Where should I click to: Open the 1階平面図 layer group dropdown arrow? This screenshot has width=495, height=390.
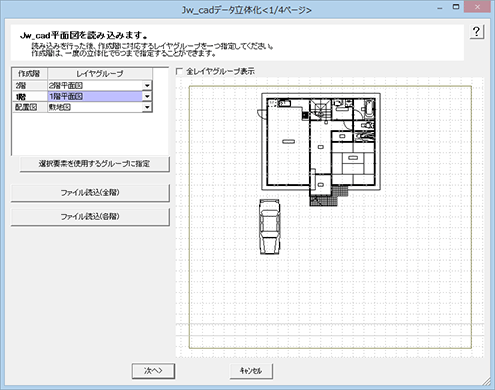147,96
